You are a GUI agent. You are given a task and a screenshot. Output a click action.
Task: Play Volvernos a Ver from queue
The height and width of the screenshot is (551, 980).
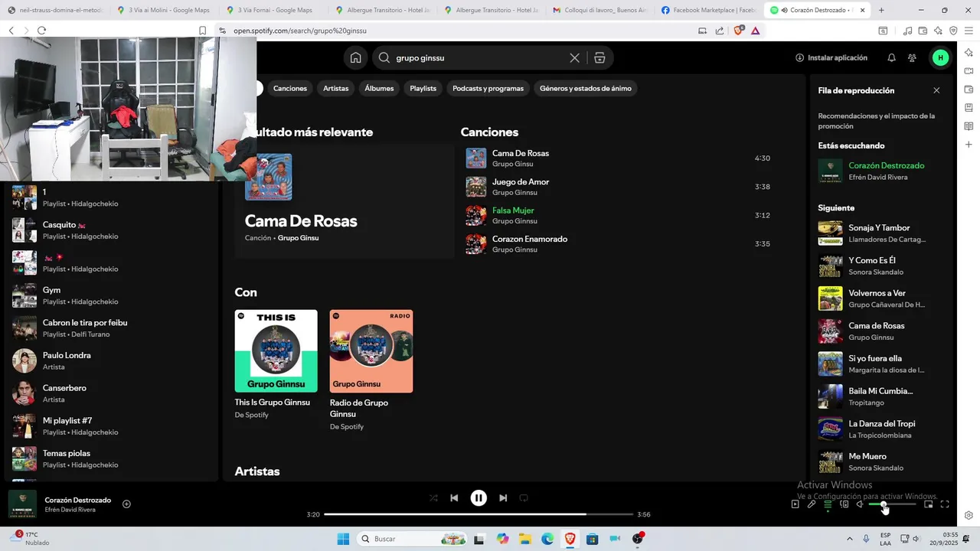tap(880, 298)
